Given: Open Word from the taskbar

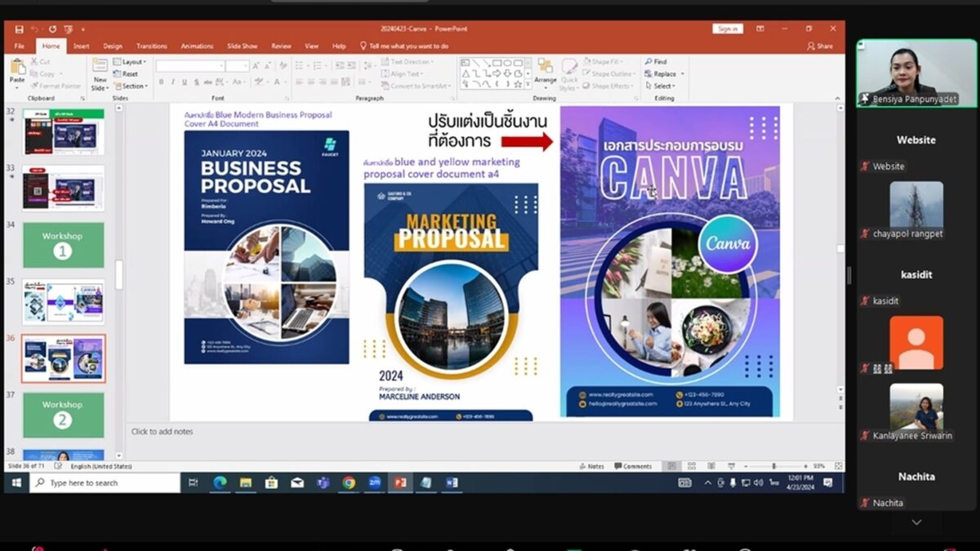Looking at the screenshot, I should click(452, 482).
